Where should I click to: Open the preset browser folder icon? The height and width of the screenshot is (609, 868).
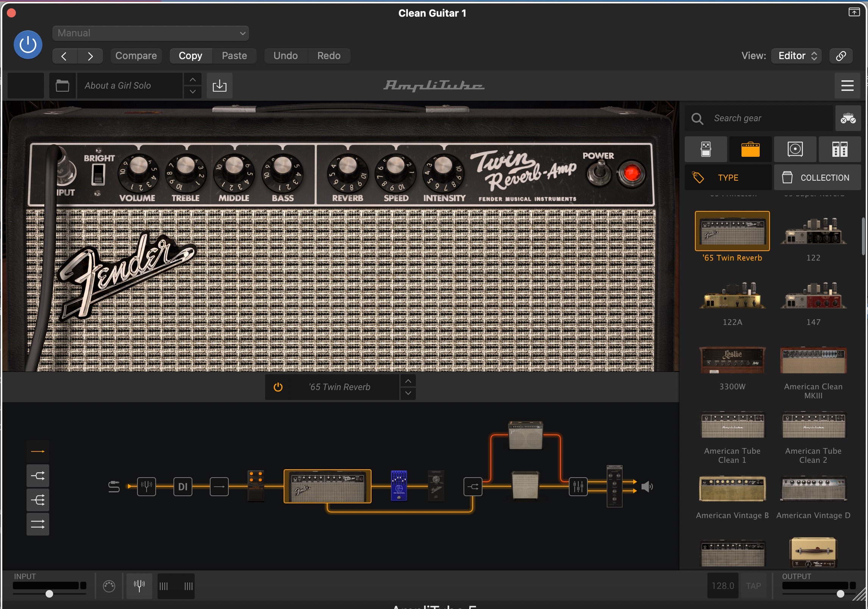pyautogui.click(x=62, y=86)
